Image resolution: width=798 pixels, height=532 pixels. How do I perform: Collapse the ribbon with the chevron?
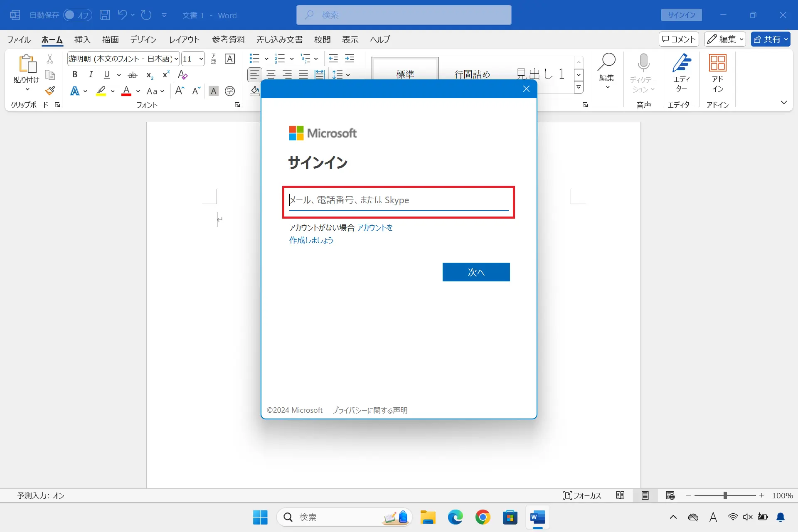(784, 102)
